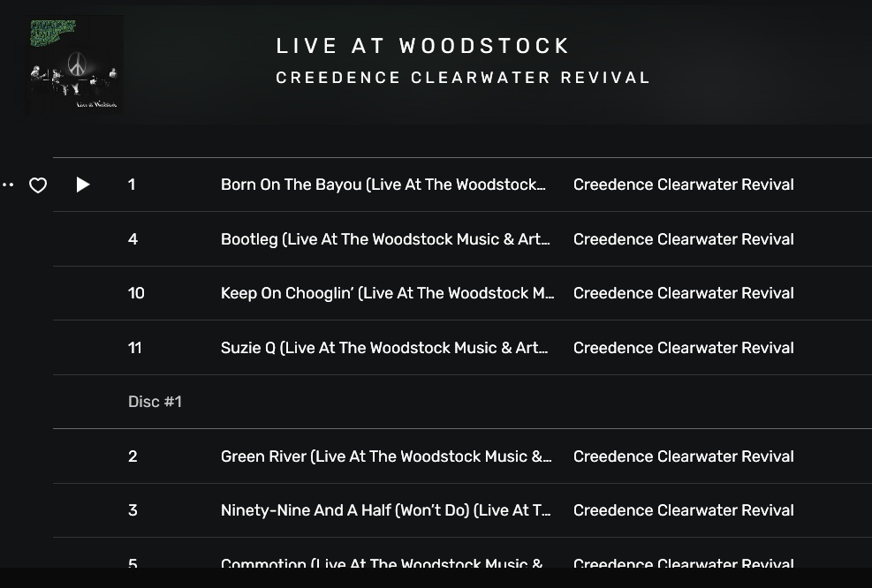This screenshot has width=872, height=588.
Task: Open artist link on Keep On Chooglin' row
Action: (684, 293)
